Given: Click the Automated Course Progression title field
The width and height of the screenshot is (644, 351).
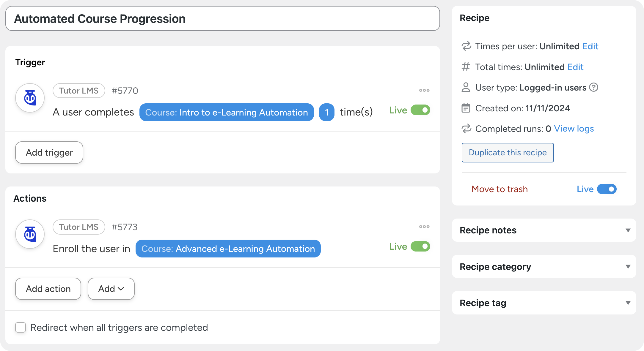Looking at the screenshot, I should [222, 19].
